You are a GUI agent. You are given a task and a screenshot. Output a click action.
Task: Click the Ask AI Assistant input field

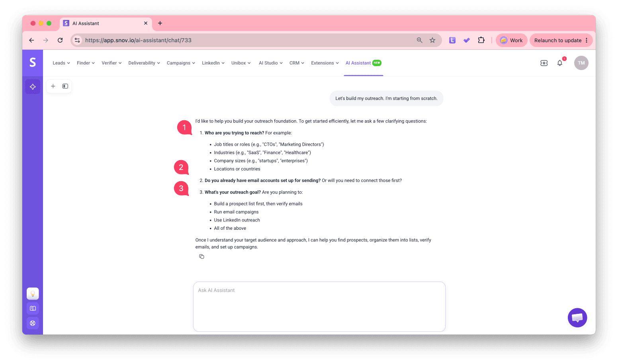pos(319,307)
